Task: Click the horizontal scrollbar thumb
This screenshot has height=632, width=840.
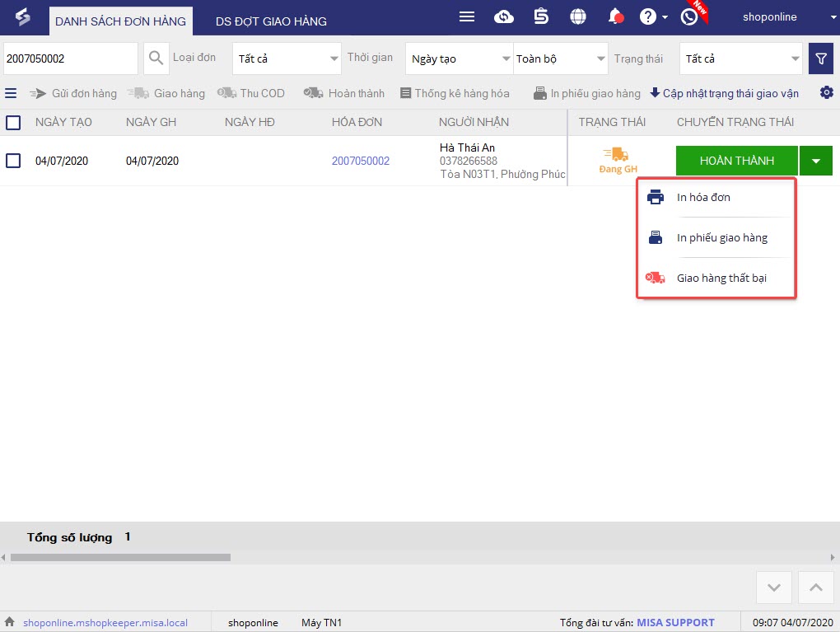Action: pyautogui.click(x=120, y=557)
